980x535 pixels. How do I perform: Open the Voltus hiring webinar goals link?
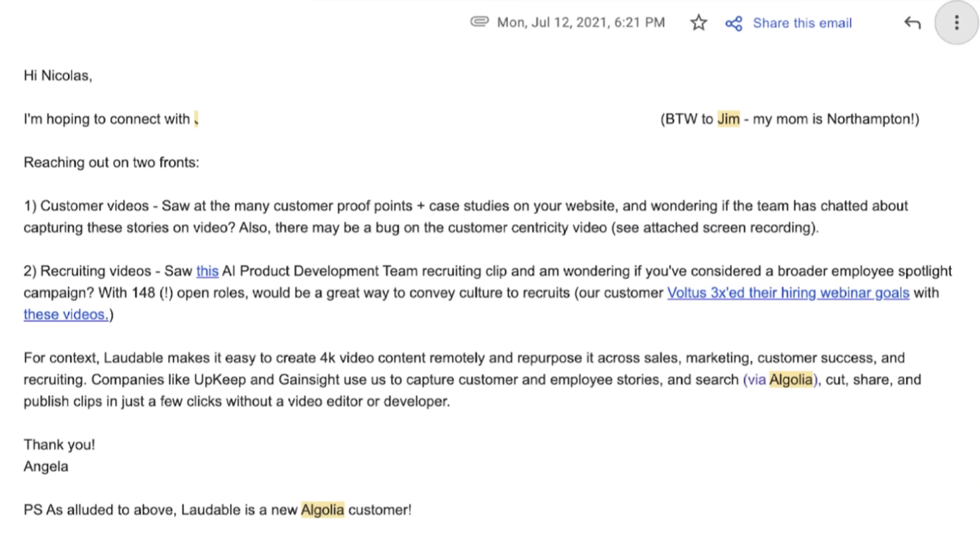[788, 293]
